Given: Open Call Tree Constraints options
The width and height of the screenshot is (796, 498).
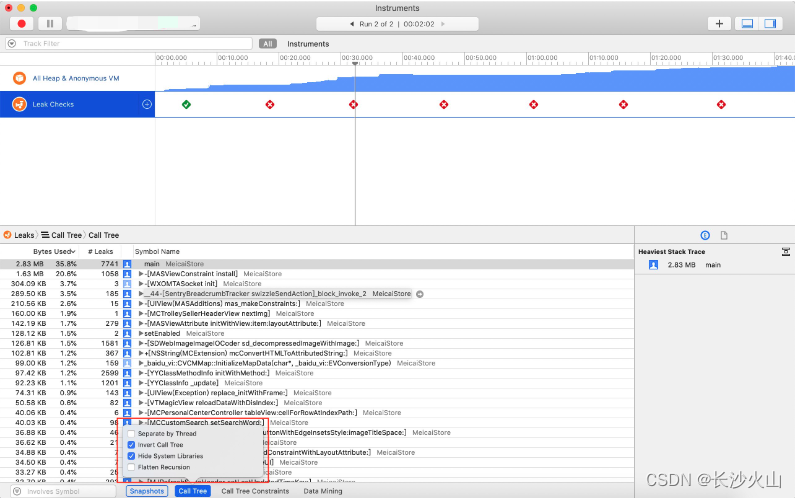Looking at the screenshot, I should click(x=255, y=491).
